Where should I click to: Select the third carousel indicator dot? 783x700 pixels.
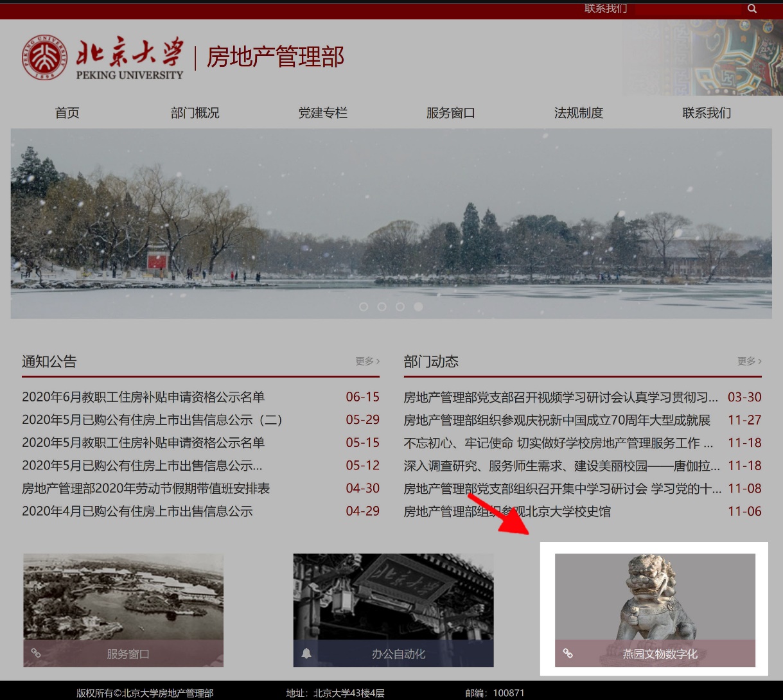400,307
